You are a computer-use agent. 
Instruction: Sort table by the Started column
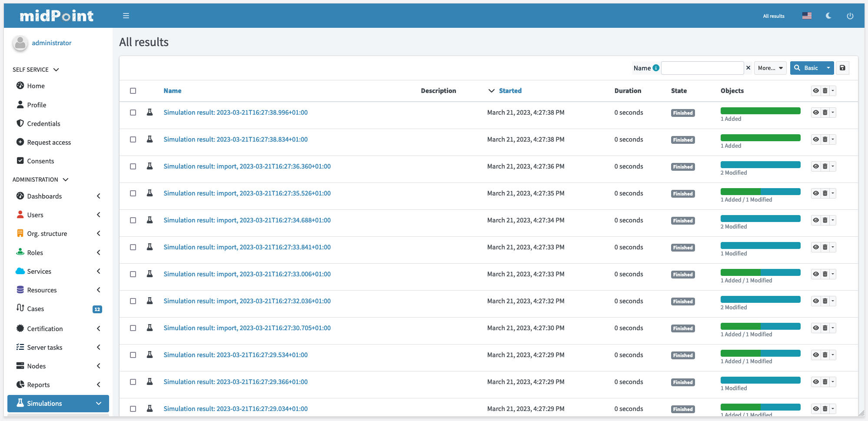(x=510, y=91)
